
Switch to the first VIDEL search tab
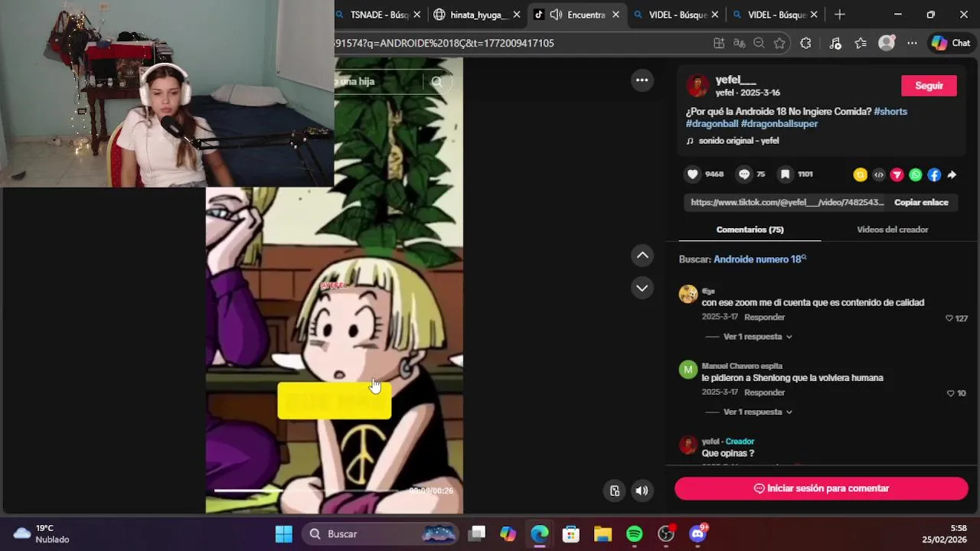pos(676,15)
